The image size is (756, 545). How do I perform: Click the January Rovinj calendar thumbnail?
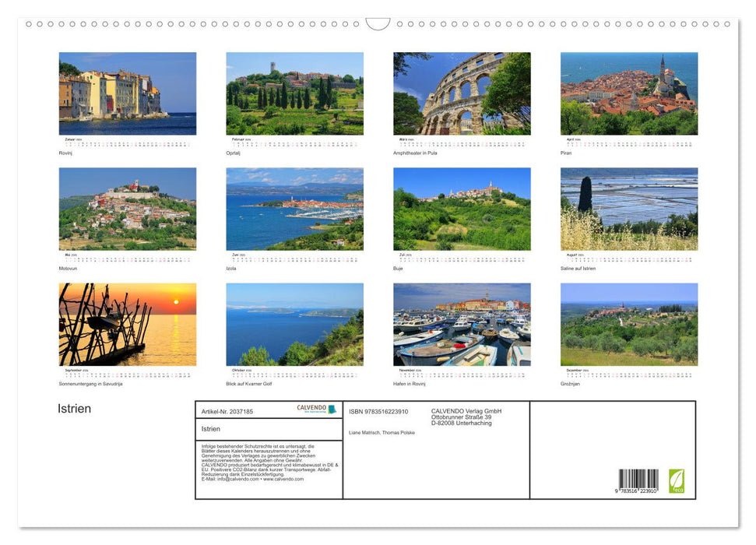click(x=127, y=93)
